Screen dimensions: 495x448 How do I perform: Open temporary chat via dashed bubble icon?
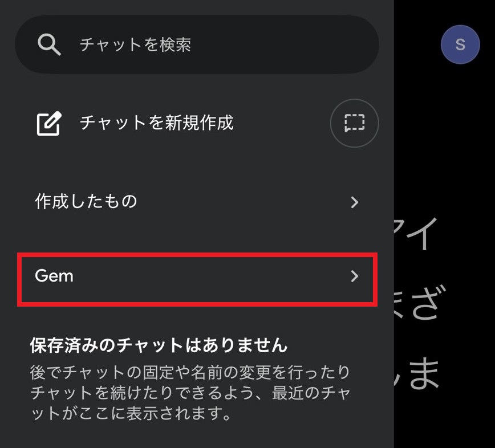pyautogui.click(x=354, y=123)
